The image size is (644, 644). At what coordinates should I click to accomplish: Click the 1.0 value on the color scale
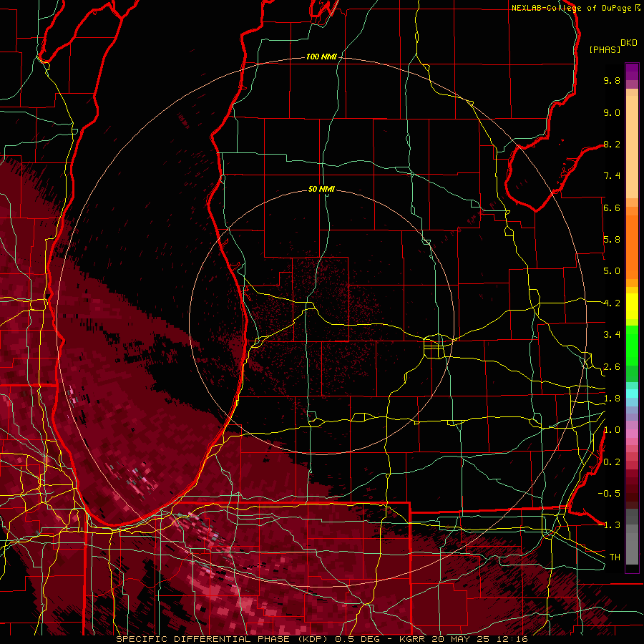pos(612,430)
